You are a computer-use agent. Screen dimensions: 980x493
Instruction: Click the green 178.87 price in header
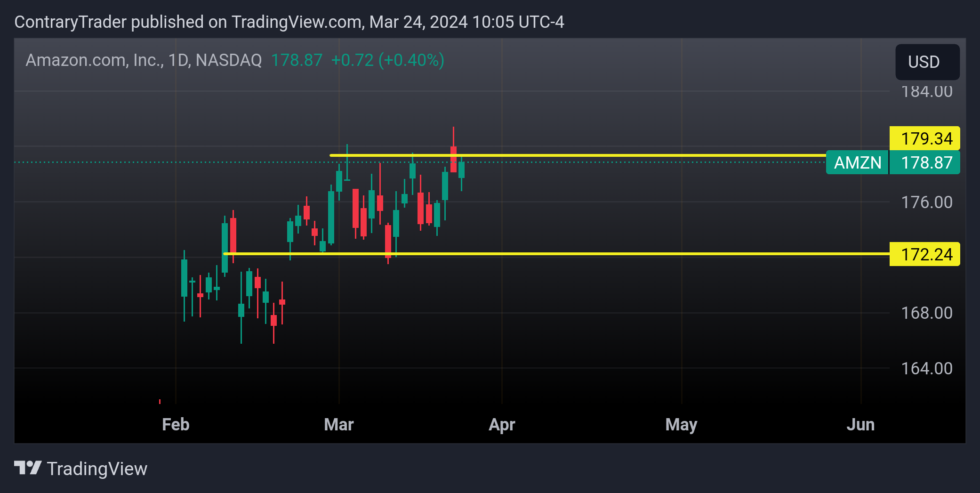coord(297,60)
